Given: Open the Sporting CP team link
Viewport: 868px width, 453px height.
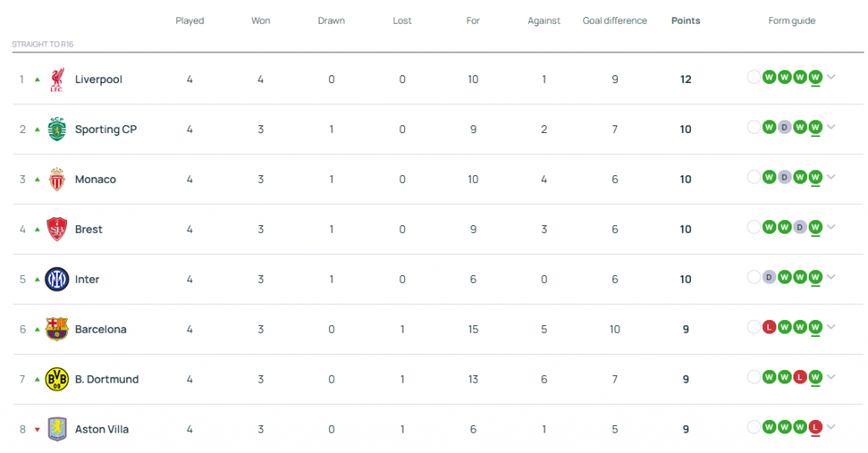Looking at the screenshot, I should pyautogui.click(x=106, y=130).
